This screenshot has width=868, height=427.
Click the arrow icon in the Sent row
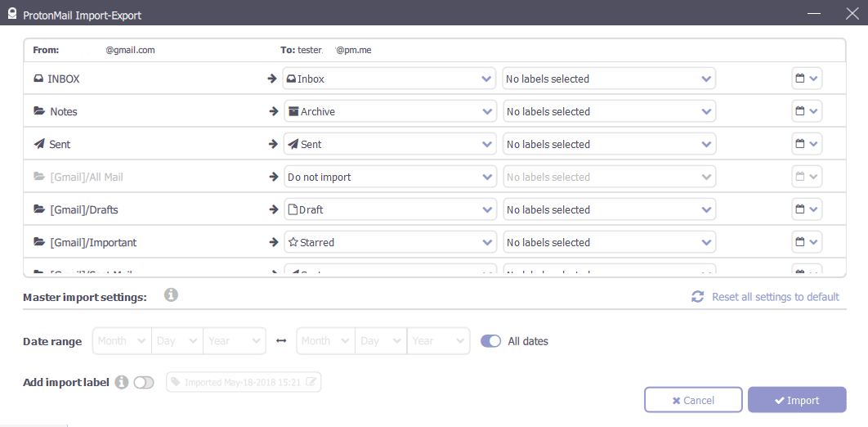pos(272,144)
